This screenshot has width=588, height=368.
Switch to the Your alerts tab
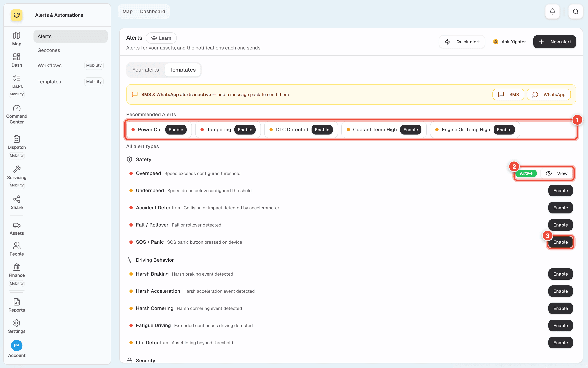[146, 70]
